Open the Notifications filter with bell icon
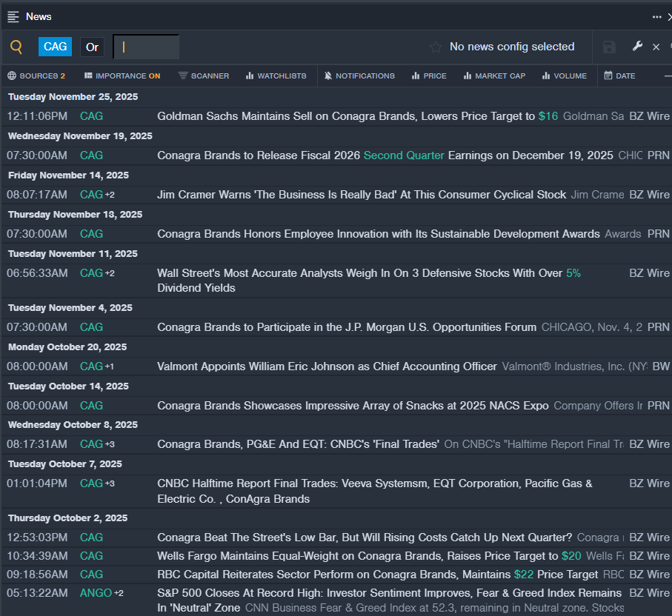The height and width of the screenshot is (616, 672). tap(359, 76)
